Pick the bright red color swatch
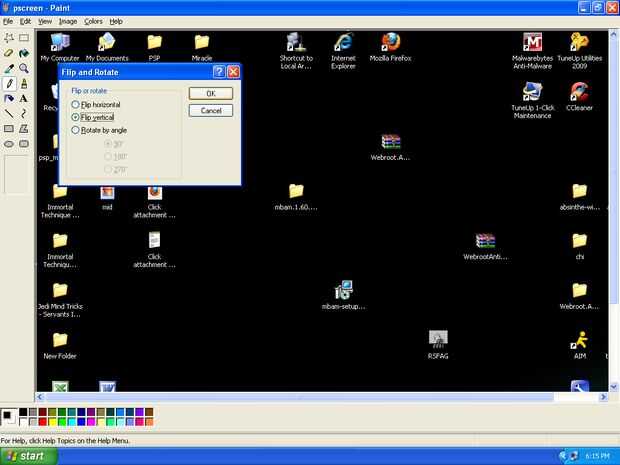 coord(43,422)
